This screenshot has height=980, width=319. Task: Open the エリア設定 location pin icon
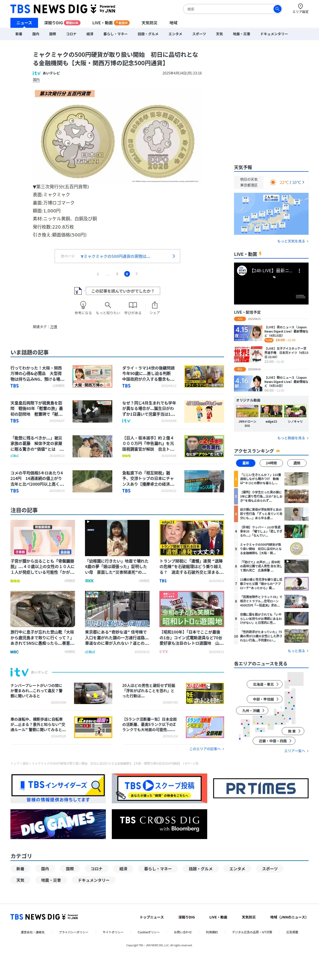300,6
